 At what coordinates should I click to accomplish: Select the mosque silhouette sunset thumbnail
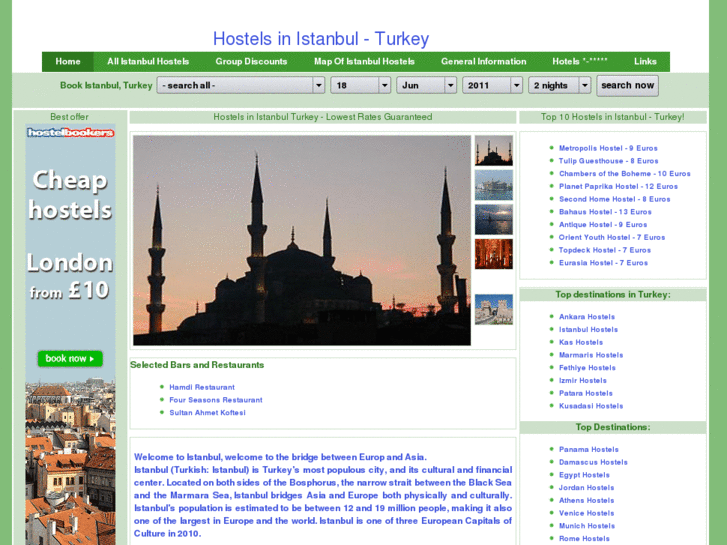[x=494, y=150]
